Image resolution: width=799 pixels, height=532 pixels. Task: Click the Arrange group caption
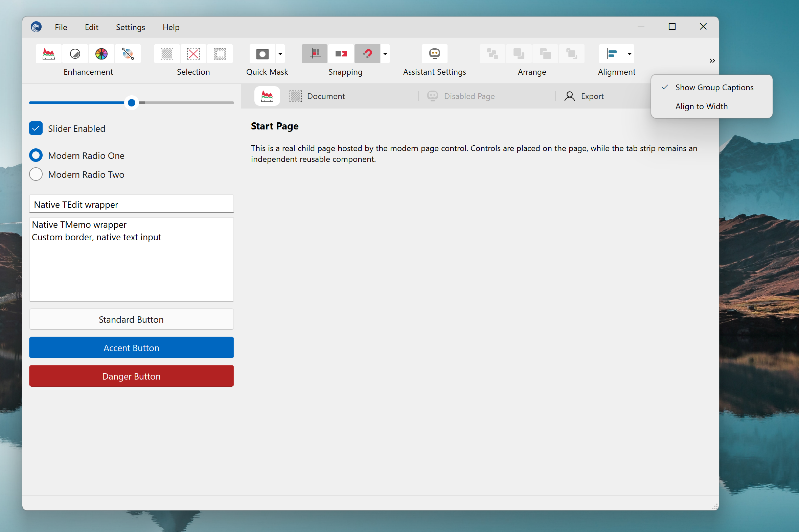(x=532, y=72)
